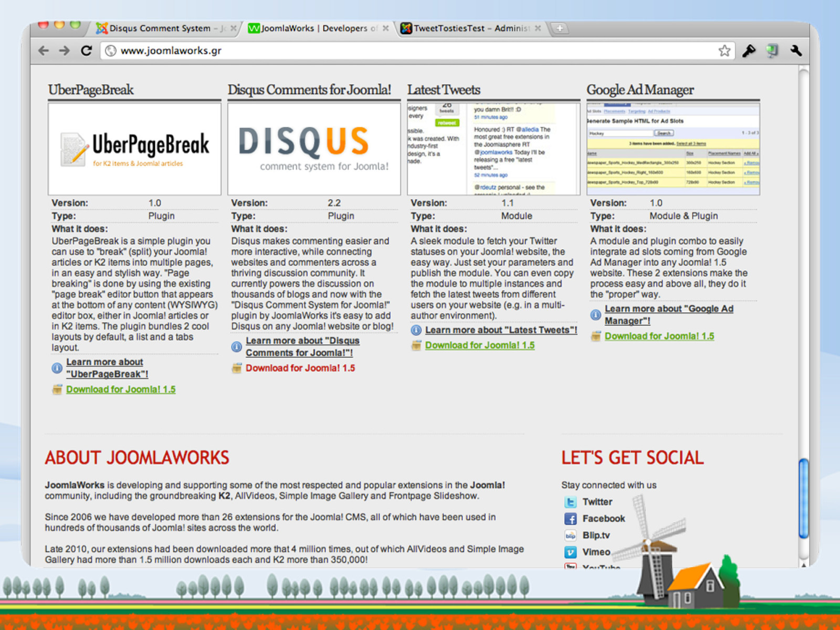Open Learn more about "Google Ad Manager" link
The image size is (840, 630).
(x=669, y=314)
